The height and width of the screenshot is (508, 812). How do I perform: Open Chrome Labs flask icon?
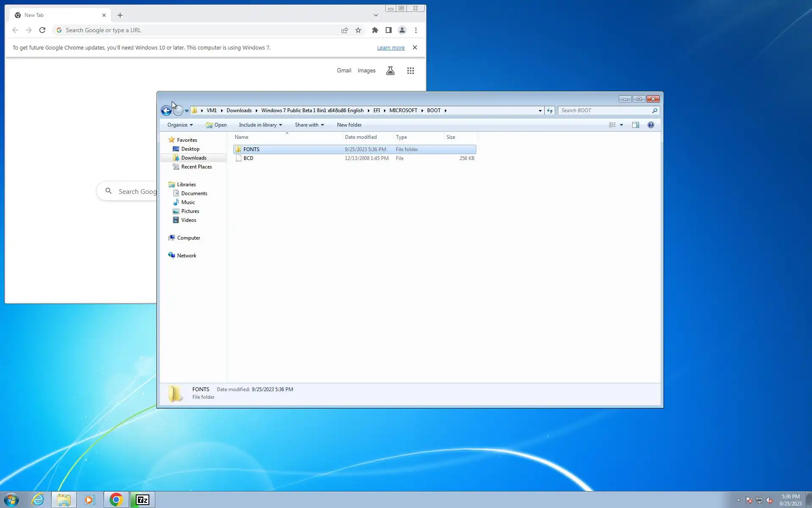(390, 71)
